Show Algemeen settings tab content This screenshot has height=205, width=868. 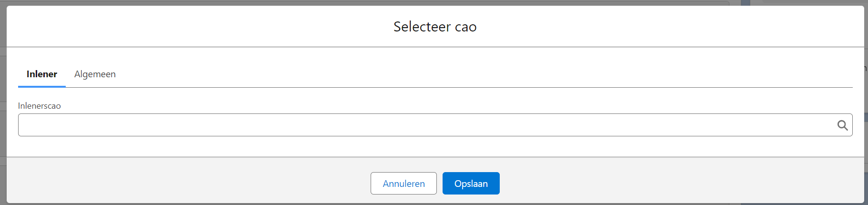pos(95,74)
